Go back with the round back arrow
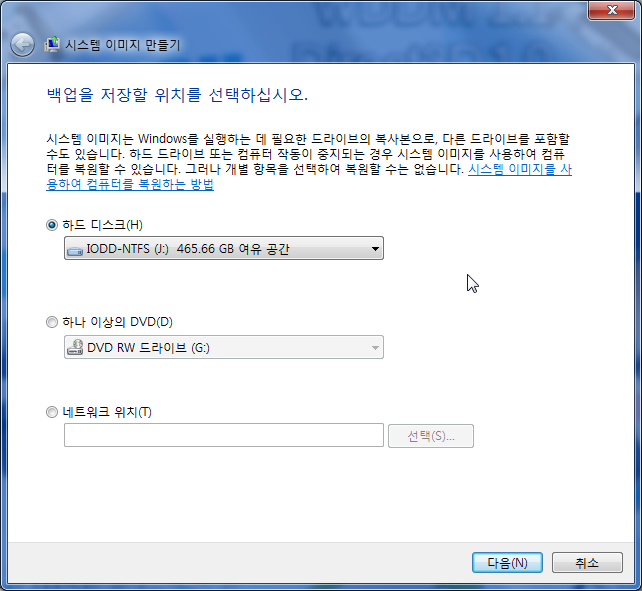This screenshot has height=591, width=642. (22, 45)
